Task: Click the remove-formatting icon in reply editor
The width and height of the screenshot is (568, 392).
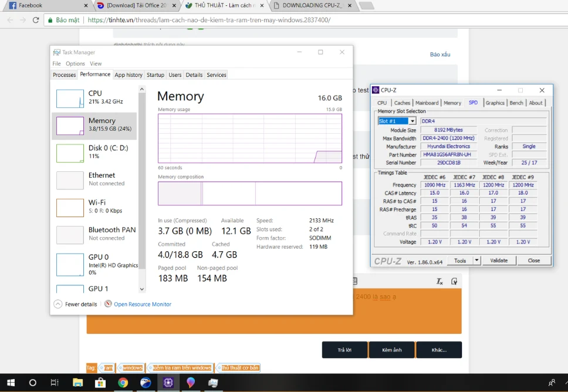Action: coord(439,282)
